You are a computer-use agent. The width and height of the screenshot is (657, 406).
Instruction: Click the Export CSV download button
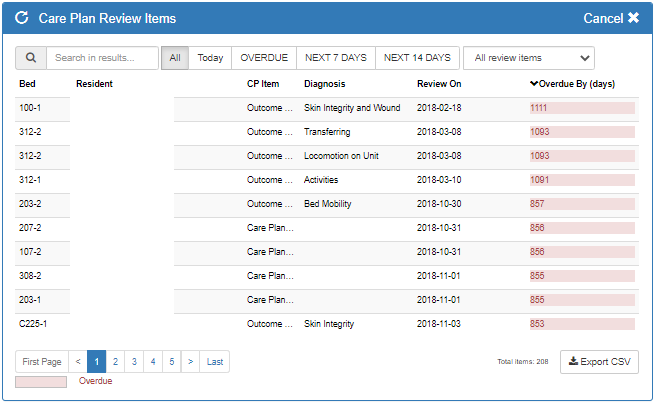point(599,362)
